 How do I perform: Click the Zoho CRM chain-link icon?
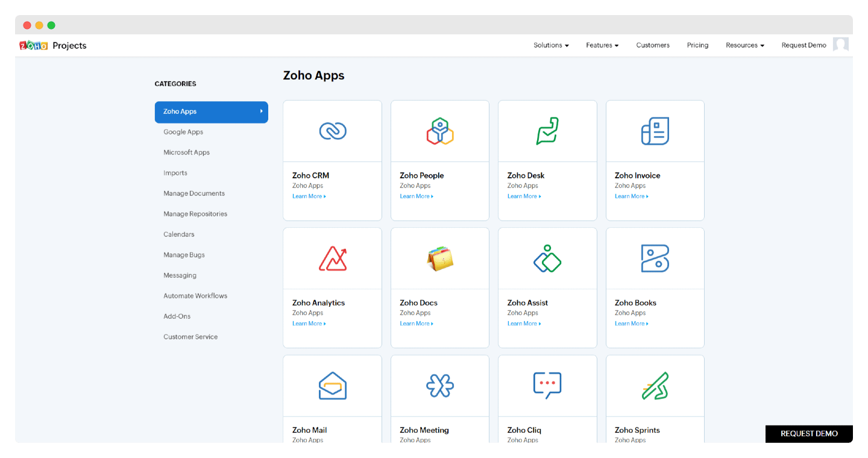(x=333, y=131)
